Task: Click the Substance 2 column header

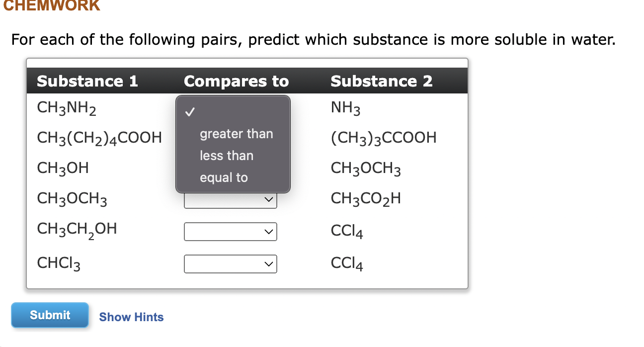Action: [382, 81]
